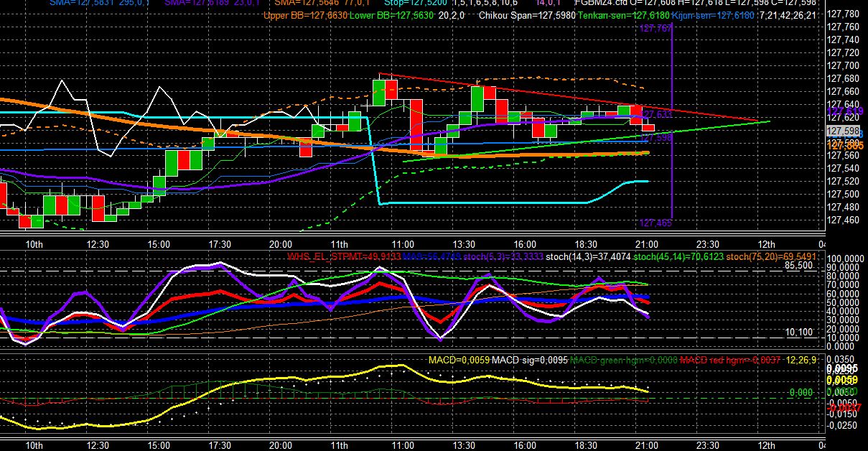Click 12:30 on the price chart time axis
Viewport: 868px width, 451px height.
97,244
